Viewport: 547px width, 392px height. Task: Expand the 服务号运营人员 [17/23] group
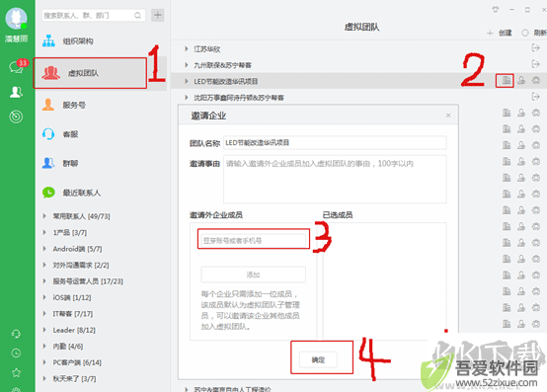44,281
